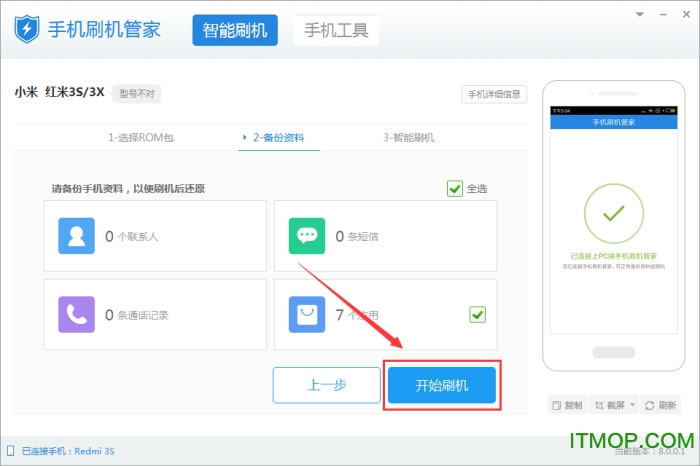Screen dimensions: 700x466
Task: Toggle the 全选 checkbox
Action: click(x=455, y=189)
